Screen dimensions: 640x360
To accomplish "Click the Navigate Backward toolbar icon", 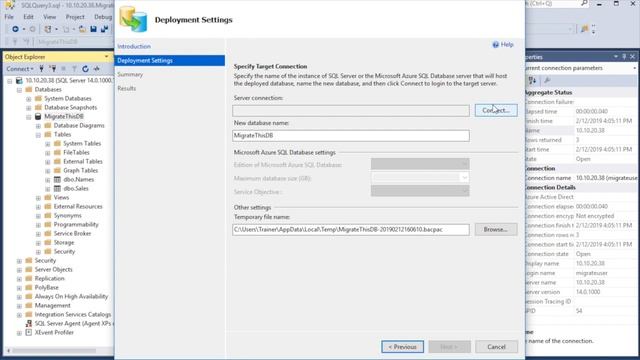I will point(15,29).
